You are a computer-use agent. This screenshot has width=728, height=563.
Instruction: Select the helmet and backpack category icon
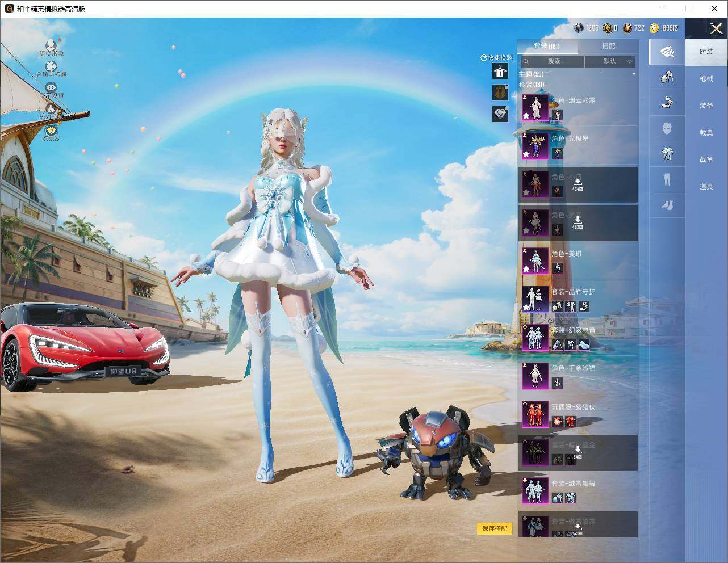667,77
